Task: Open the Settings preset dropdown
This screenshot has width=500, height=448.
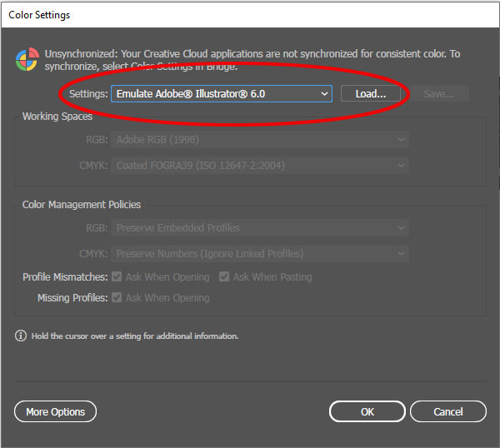Action: click(x=222, y=94)
